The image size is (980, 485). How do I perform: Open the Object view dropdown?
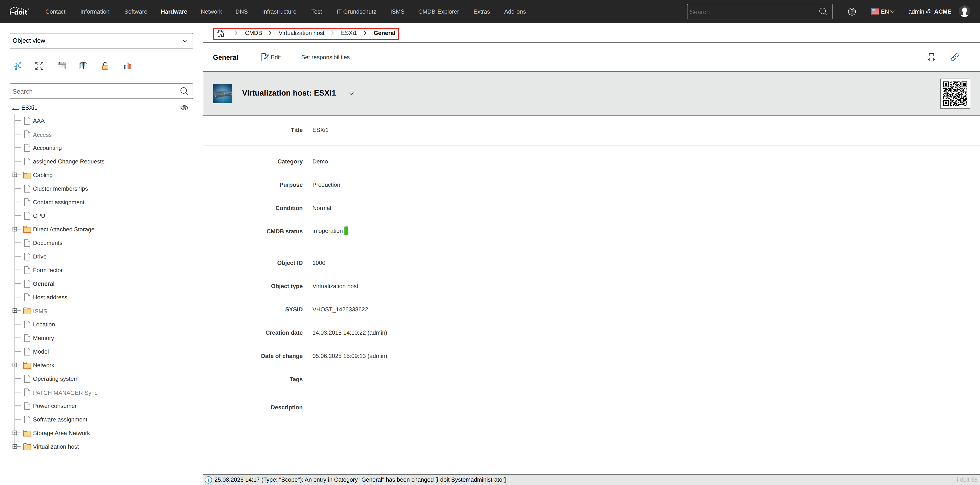point(101,41)
